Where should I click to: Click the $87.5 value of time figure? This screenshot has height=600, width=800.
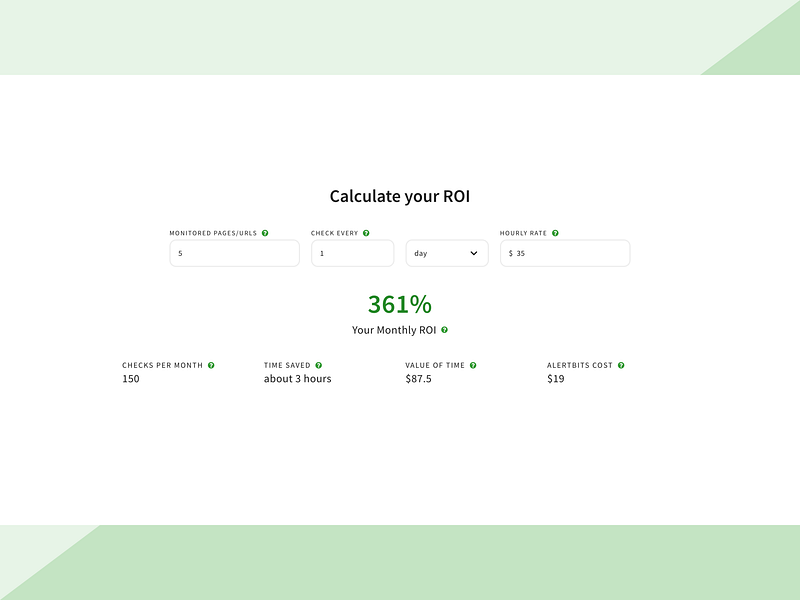pos(418,379)
